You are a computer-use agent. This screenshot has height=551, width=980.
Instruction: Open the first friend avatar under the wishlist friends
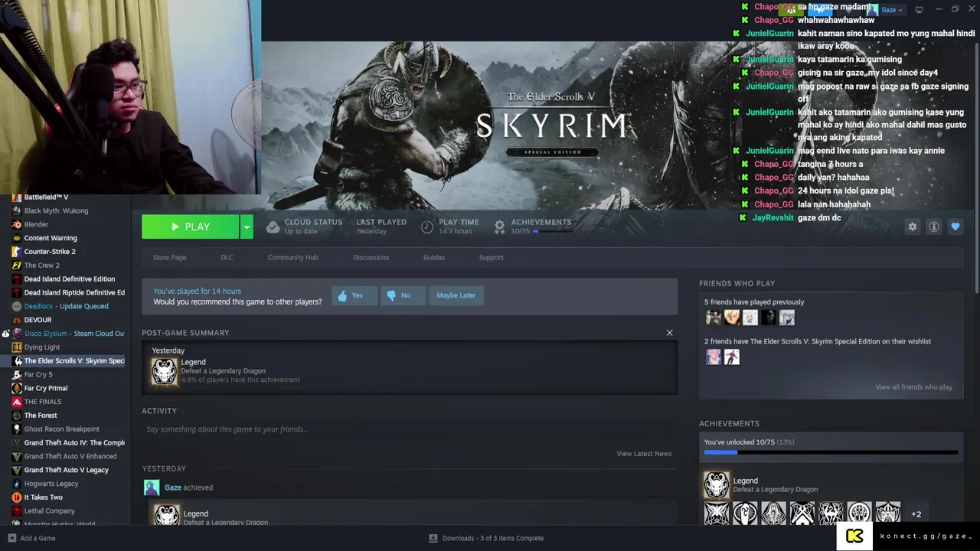pyautogui.click(x=713, y=357)
